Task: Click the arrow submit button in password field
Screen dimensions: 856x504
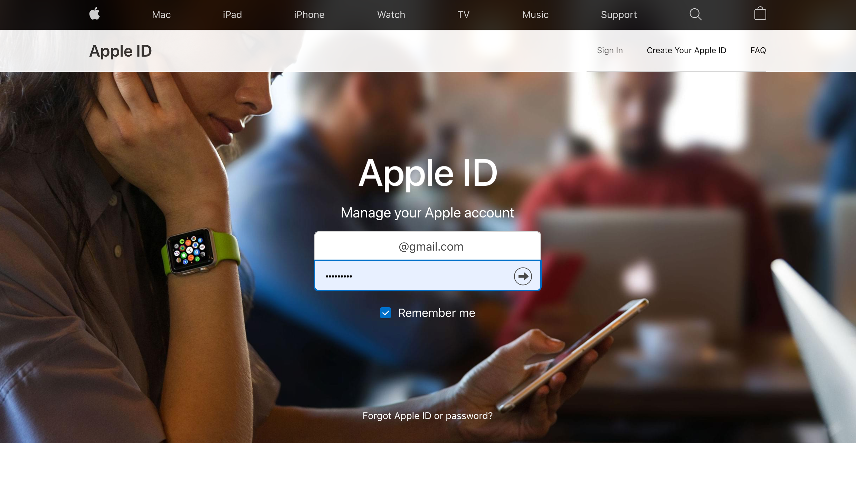Action: tap(523, 276)
